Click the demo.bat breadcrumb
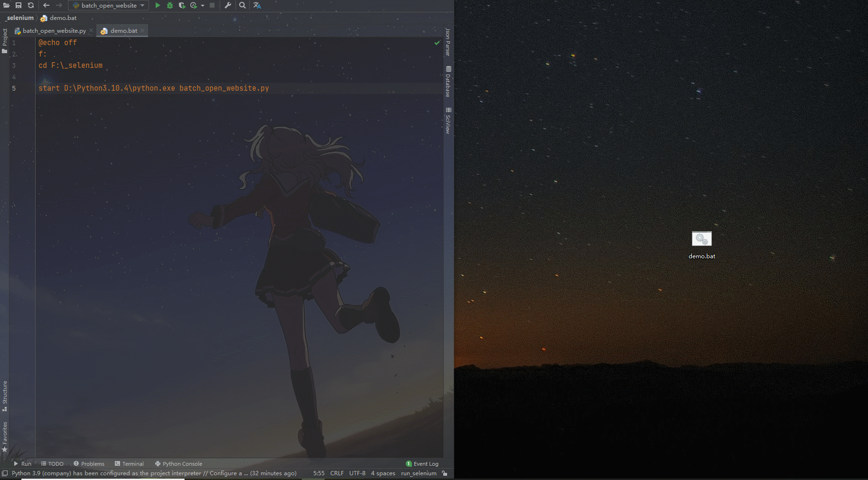This screenshot has width=868, height=480. (58, 18)
